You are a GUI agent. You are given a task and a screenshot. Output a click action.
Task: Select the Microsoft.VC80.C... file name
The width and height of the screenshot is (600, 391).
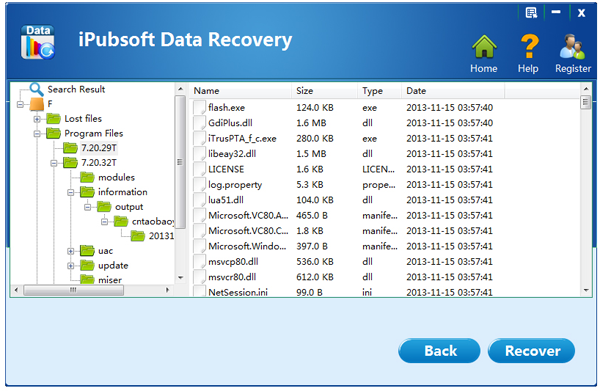248,231
